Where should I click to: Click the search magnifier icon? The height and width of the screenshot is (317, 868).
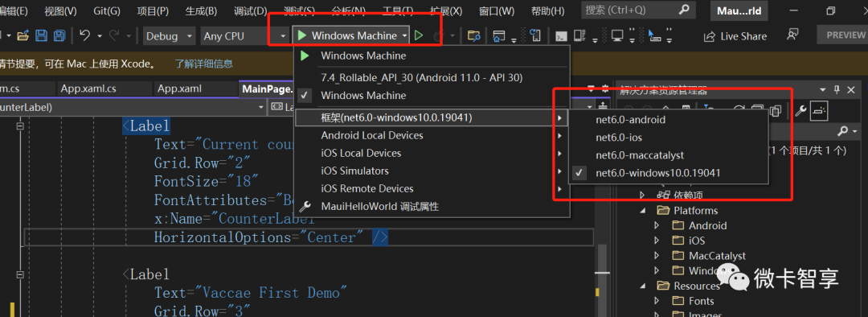[x=685, y=10]
